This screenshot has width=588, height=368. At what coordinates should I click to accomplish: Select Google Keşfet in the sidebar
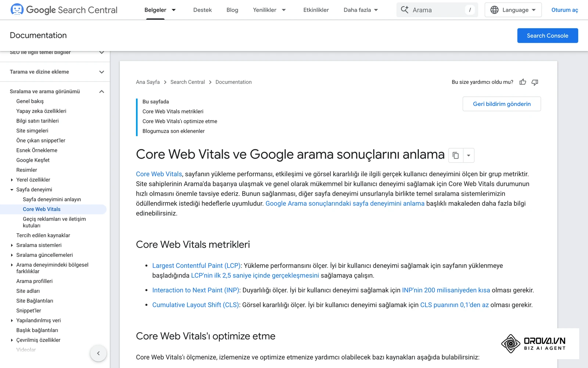pos(33,160)
